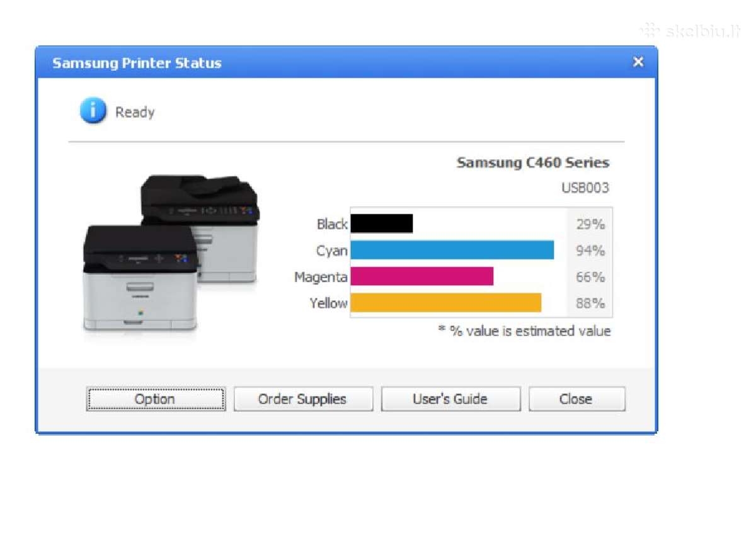Click the '29%' black toner value
Screen dimensions: 756x542
coord(590,224)
